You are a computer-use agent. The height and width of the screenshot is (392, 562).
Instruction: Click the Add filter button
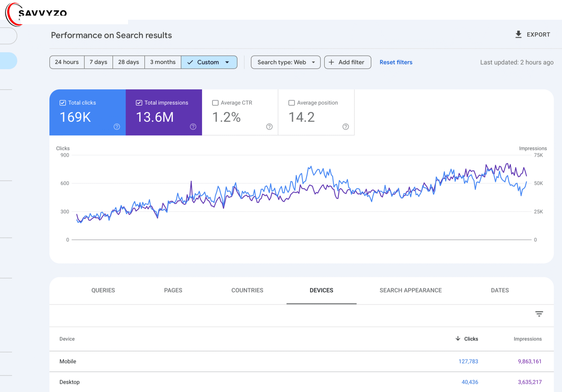point(347,62)
